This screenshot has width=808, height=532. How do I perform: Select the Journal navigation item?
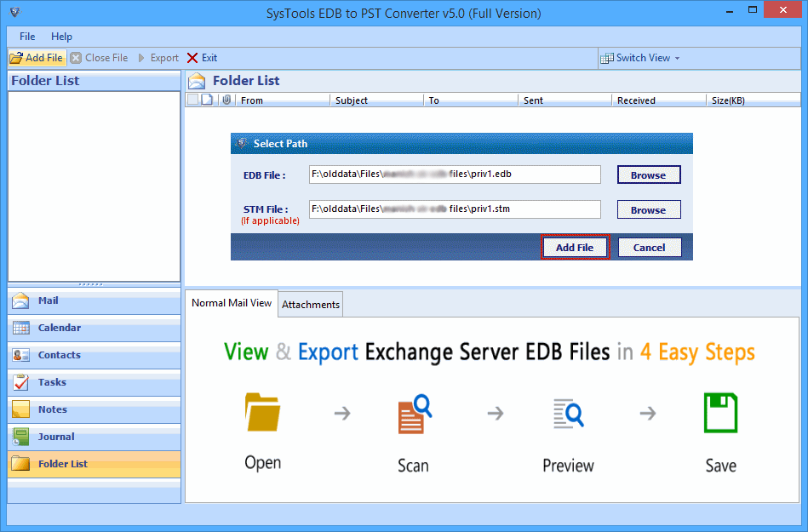(95, 437)
